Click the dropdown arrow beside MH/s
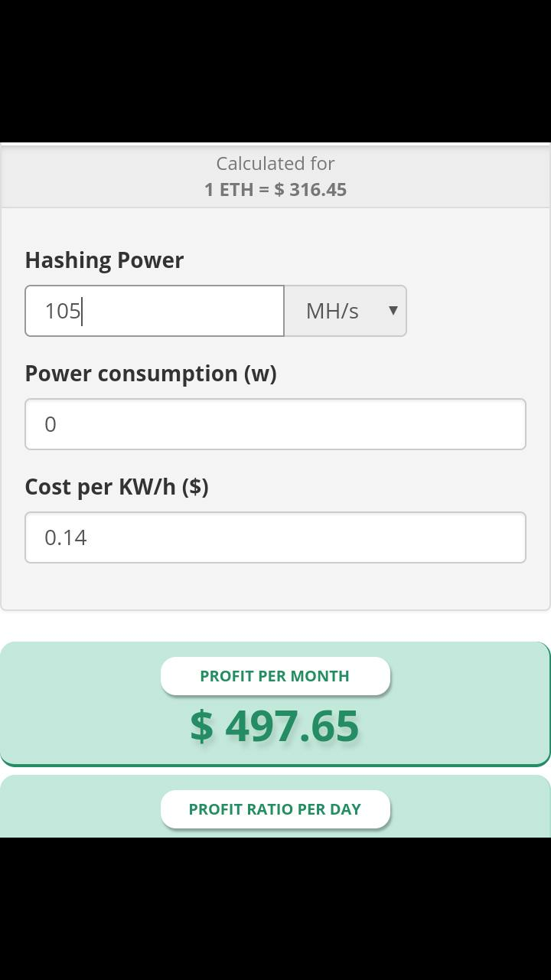Screen dimensions: 551x980 (x=393, y=311)
